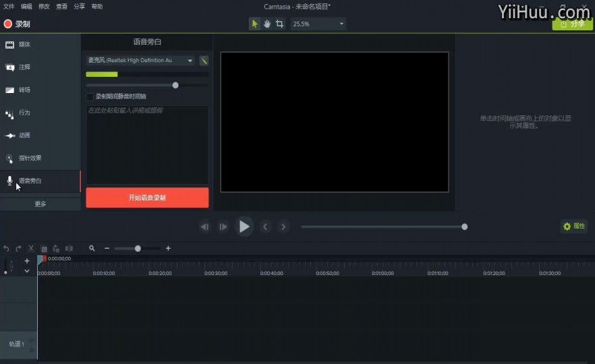This screenshot has width=595, height=364.
Task: Click the 0:00:10;00 ruler mark
Action: pos(104,273)
